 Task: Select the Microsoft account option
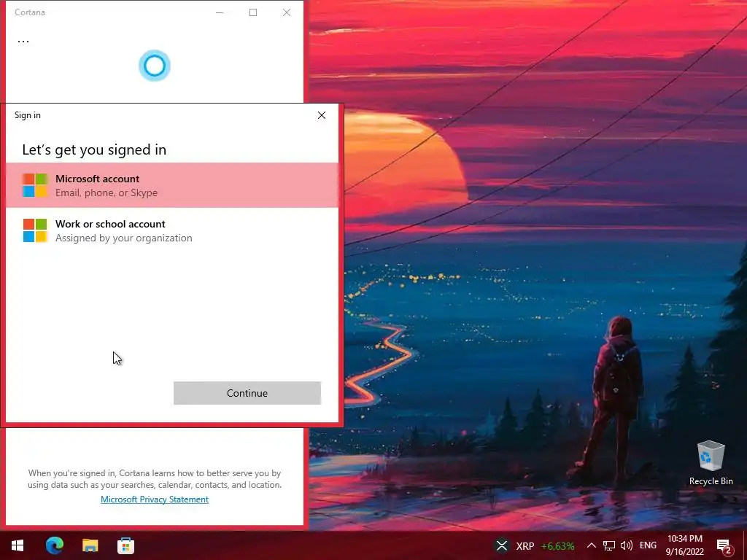click(172, 185)
